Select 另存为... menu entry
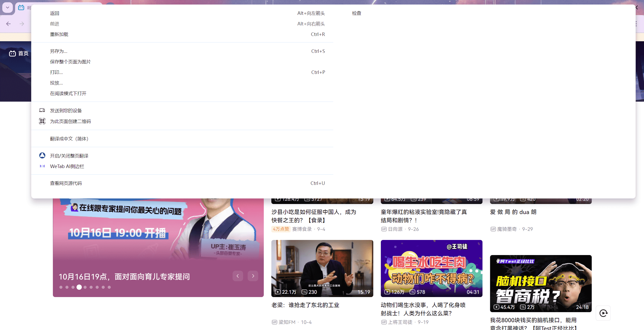This screenshot has height=330, width=644. pos(59,51)
